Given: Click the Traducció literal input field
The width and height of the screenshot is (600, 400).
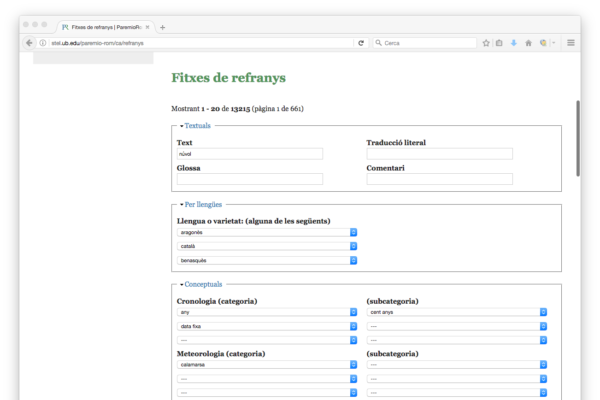Looking at the screenshot, I should (439, 154).
